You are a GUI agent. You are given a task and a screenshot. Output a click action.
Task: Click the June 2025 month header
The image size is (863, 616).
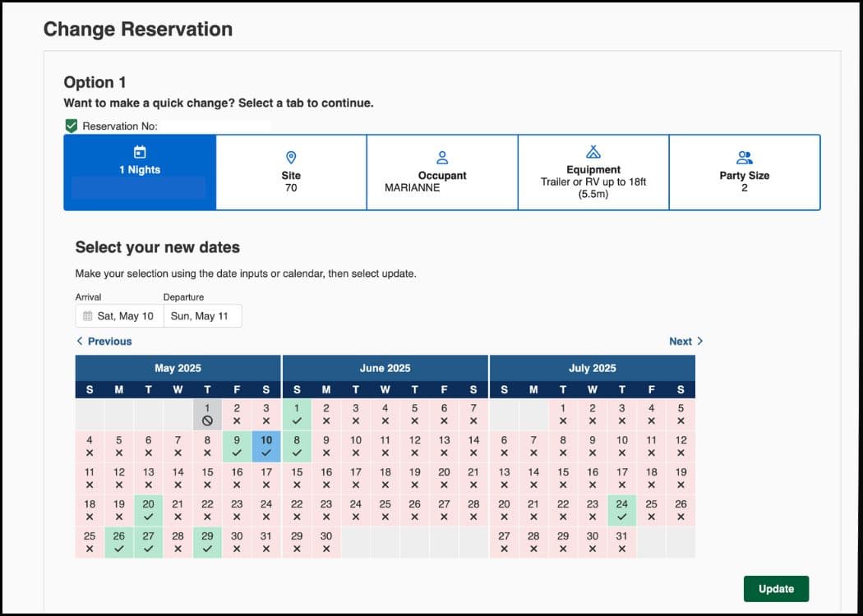385,368
